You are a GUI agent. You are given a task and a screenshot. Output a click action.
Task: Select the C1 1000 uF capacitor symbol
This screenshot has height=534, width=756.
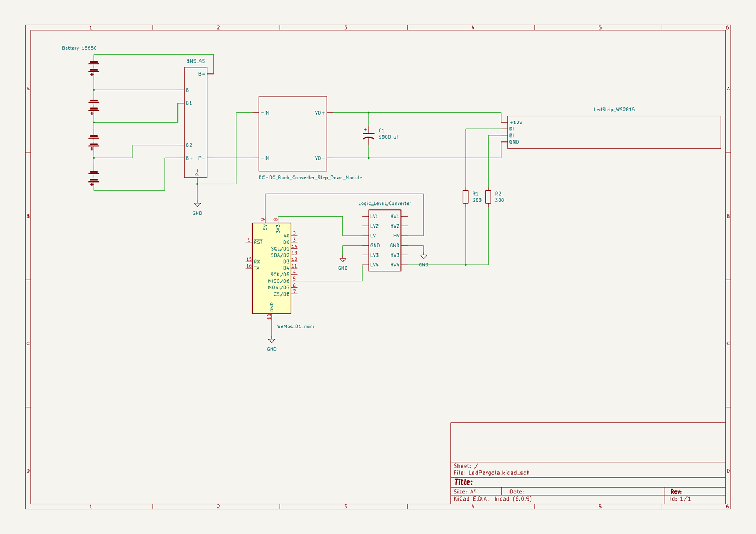(370, 133)
